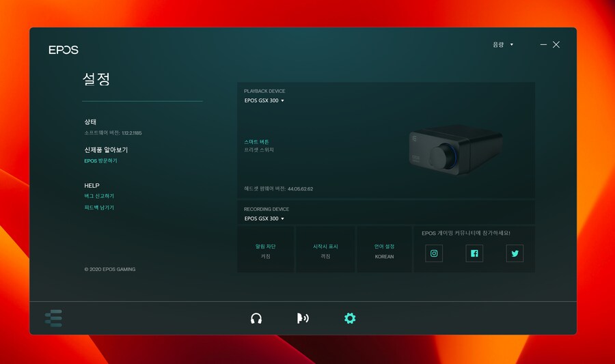Open the settings gear tab

tap(350, 318)
